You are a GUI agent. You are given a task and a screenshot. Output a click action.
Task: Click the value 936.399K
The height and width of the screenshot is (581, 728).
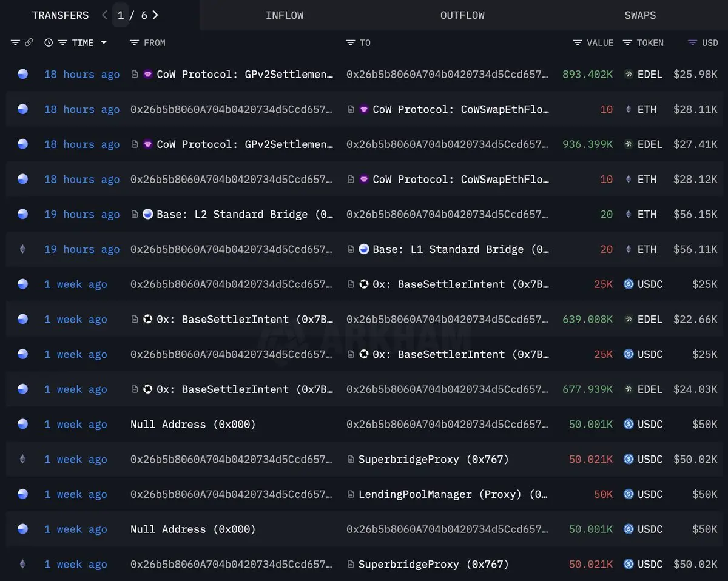click(x=587, y=144)
